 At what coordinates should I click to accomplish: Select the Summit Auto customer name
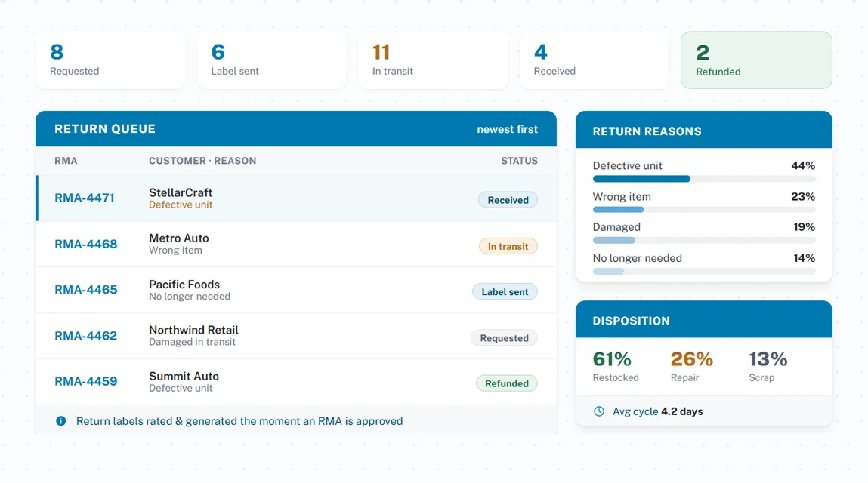[184, 377]
